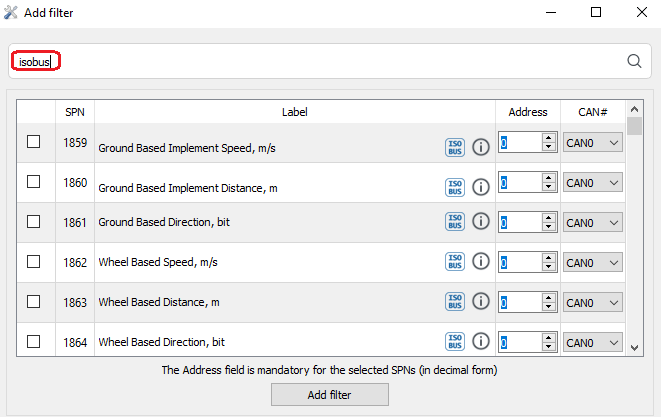Expand CAN0 dropdown for Wheel Based Speed
661x417 pixels.
point(593,263)
